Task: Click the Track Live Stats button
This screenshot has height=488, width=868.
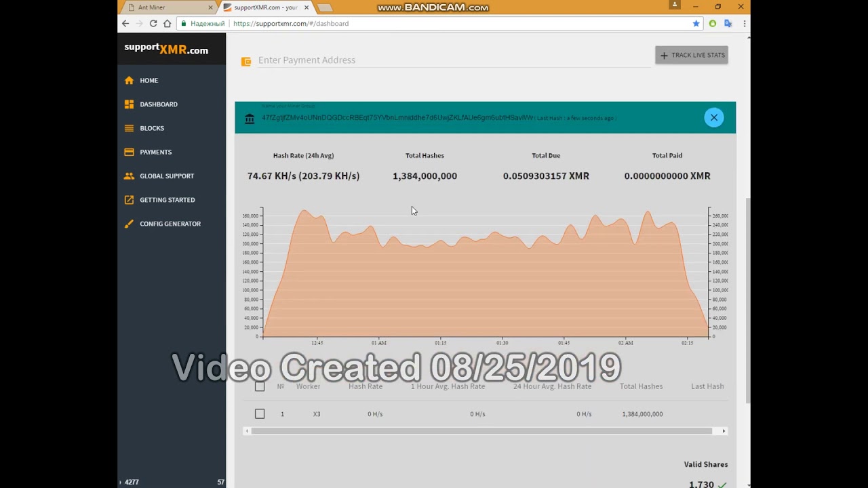Action: [692, 55]
